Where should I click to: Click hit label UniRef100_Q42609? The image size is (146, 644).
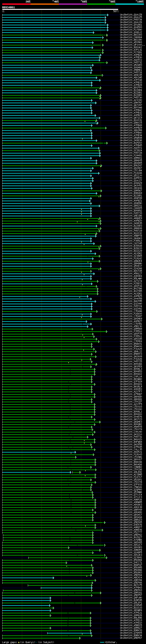[x=131, y=357]
